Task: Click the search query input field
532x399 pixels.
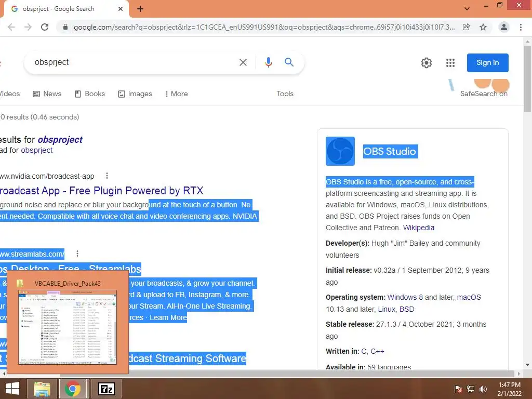Action: point(132,62)
